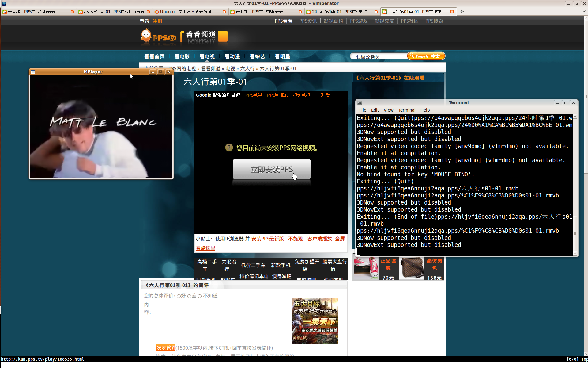
Task: Open PPS社区 in the top navigation
Action: coord(409,21)
